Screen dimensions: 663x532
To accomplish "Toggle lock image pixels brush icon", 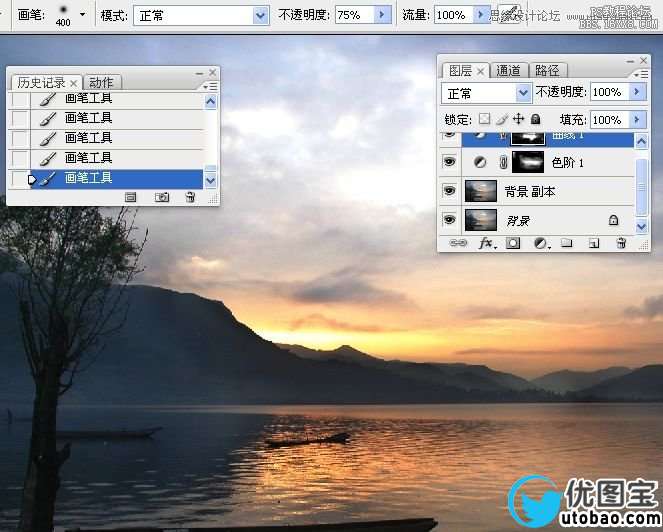I will (x=501, y=120).
